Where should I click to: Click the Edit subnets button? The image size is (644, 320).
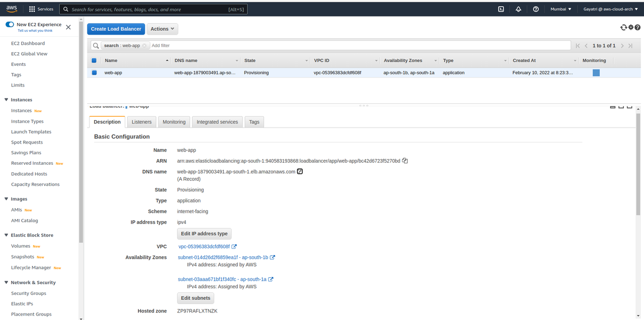[196, 298]
